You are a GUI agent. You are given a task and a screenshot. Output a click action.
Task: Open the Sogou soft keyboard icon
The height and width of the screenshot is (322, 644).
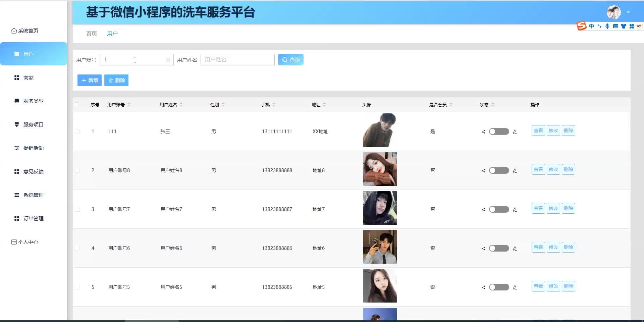tap(615, 26)
